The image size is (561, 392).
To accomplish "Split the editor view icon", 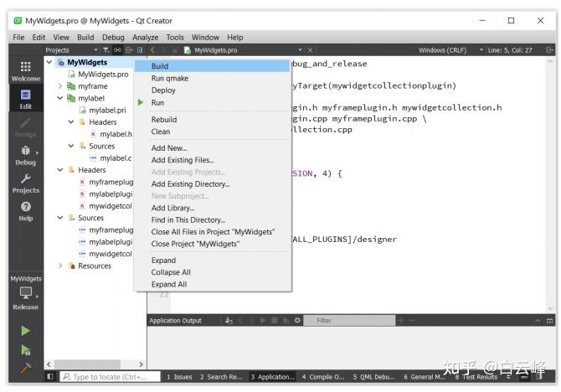I will point(549,50).
